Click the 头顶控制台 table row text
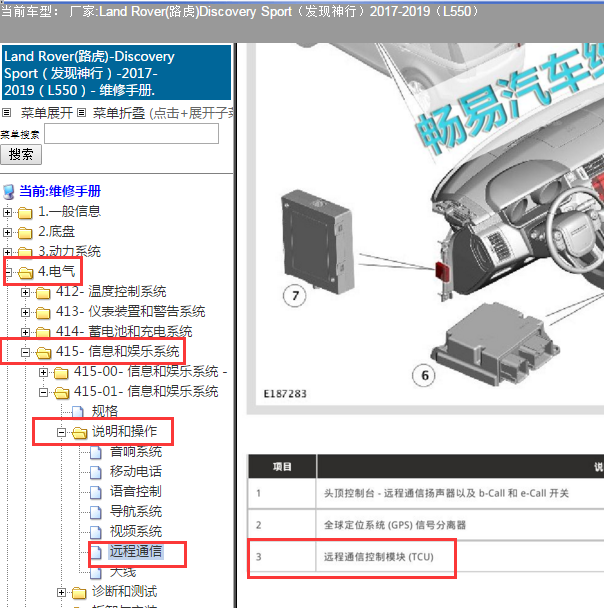604x608 pixels. point(446,494)
